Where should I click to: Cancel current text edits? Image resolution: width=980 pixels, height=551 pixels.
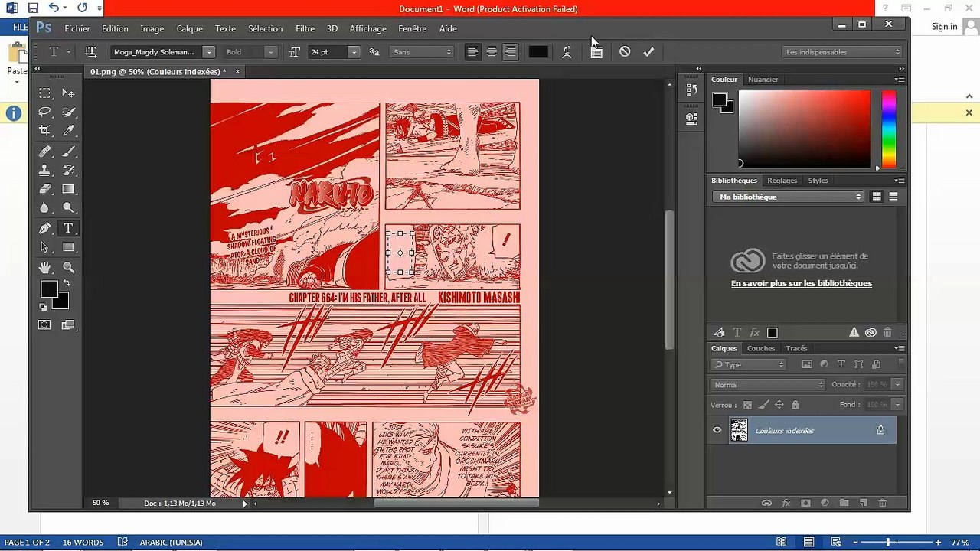point(625,52)
